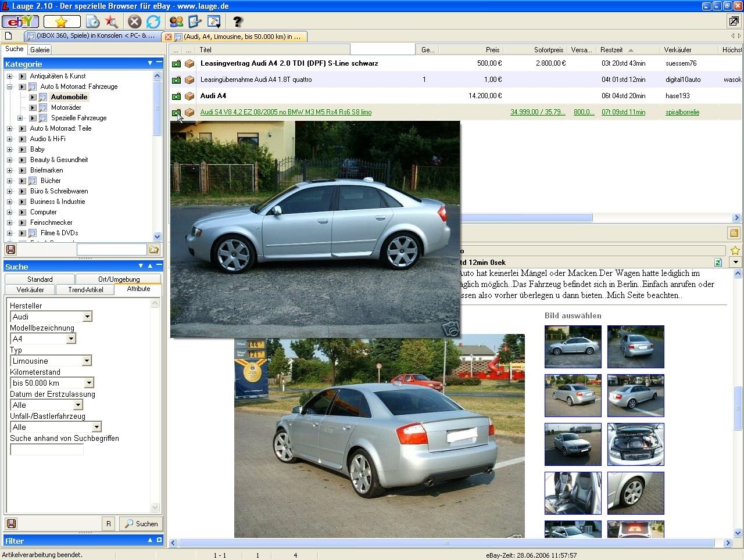Open the Ort/Umgebung search tab
Screen dimensions: 744x560
pyautogui.click(x=119, y=279)
